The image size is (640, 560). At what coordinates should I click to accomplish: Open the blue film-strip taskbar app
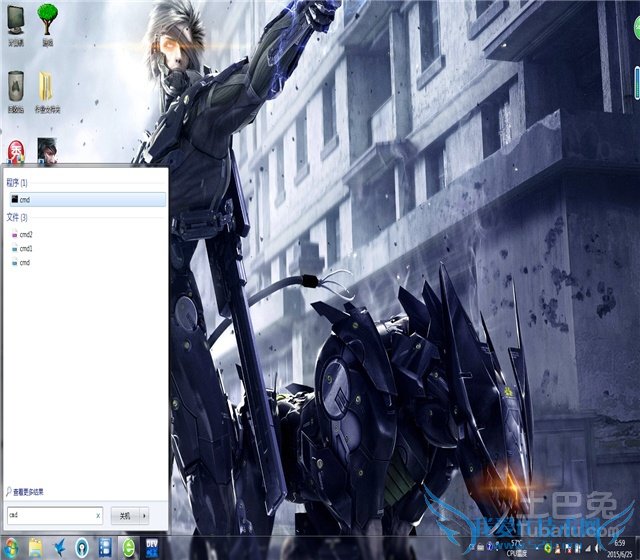[x=105, y=548]
